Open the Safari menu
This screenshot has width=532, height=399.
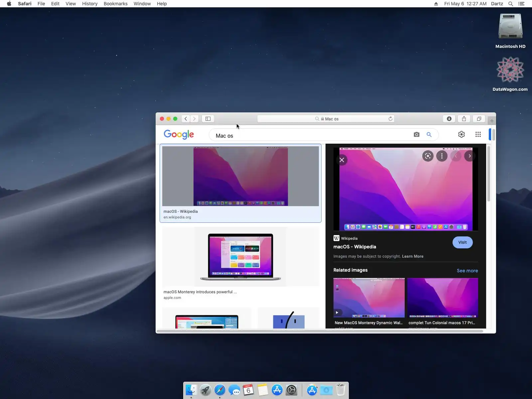pyautogui.click(x=25, y=4)
